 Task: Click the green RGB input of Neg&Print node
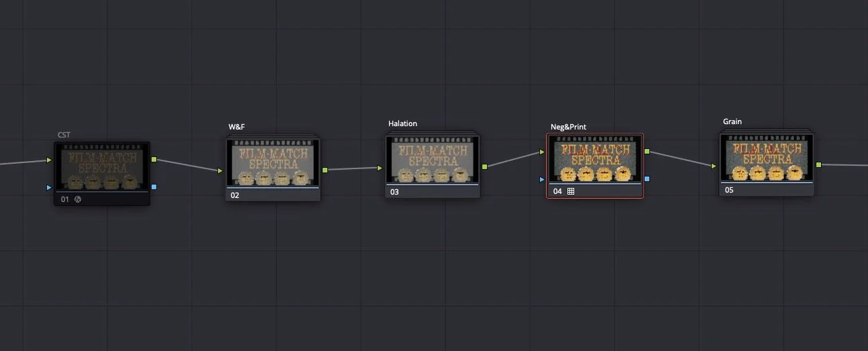click(x=542, y=152)
